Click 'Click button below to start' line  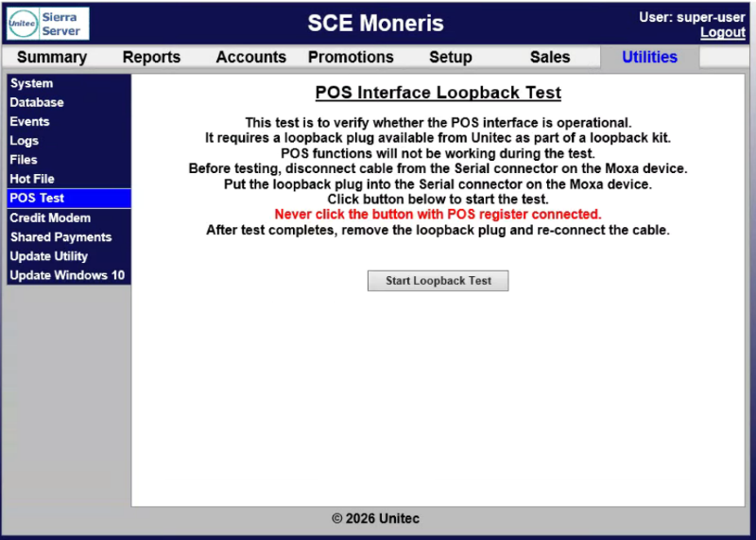[438, 200]
